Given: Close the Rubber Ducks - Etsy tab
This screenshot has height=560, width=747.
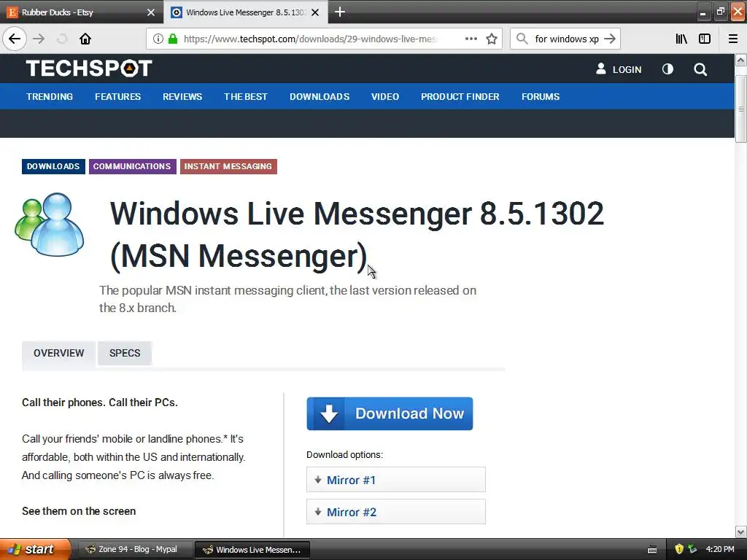Looking at the screenshot, I should tap(151, 12).
